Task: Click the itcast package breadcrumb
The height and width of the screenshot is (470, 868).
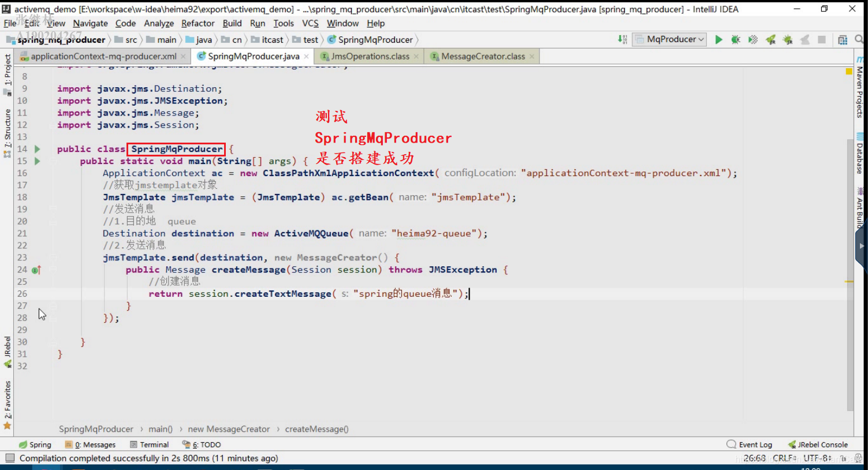Action: pyautogui.click(x=267, y=40)
